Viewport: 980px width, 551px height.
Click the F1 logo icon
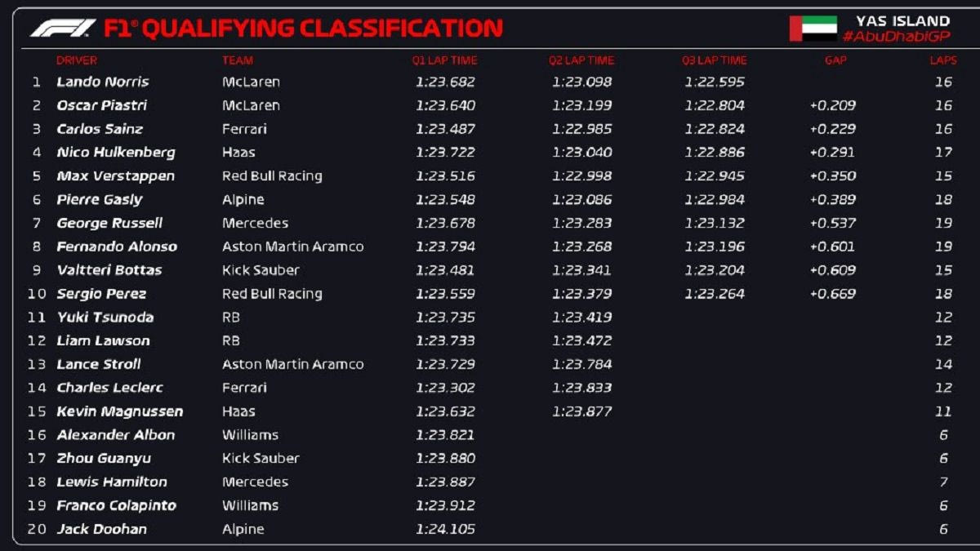click(62, 29)
